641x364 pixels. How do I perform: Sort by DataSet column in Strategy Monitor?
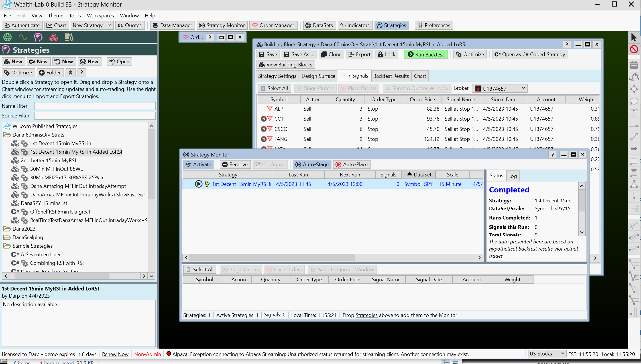419,175
